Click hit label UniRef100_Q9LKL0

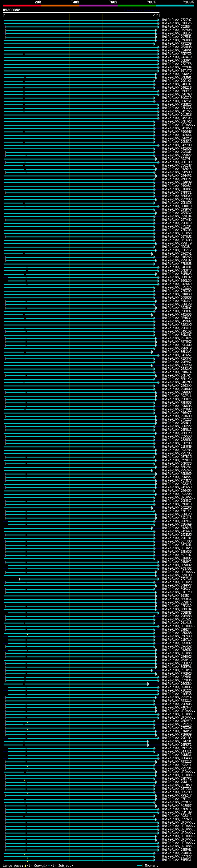click(x=176, y=223)
